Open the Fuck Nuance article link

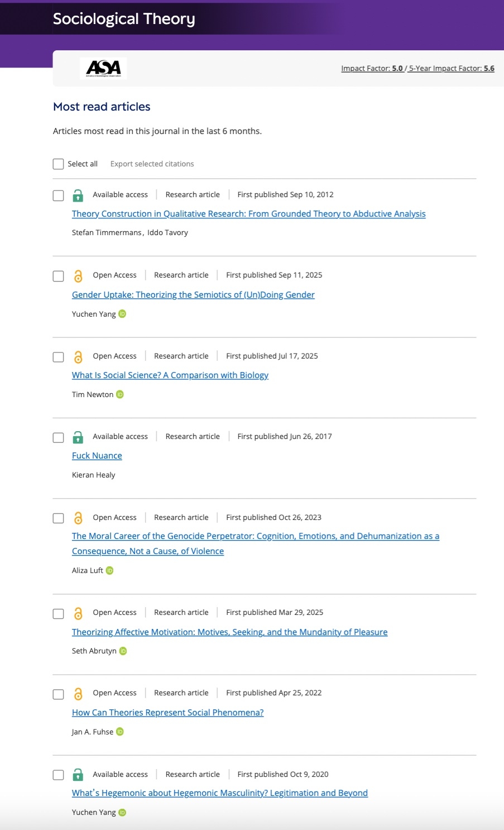click(97, 456)
